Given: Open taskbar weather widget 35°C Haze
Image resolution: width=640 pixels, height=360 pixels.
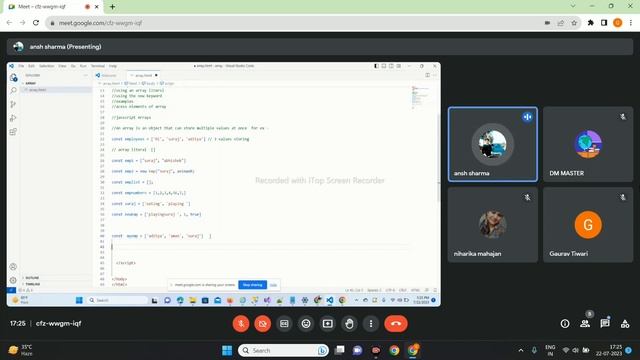Looking at the screenshot, I should [x=20, y=350].
